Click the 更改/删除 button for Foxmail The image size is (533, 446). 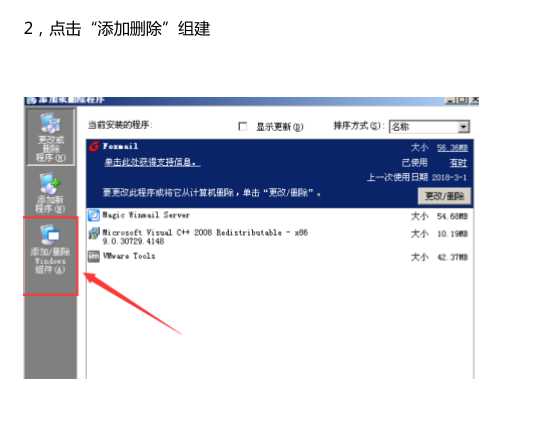(444, 196)
